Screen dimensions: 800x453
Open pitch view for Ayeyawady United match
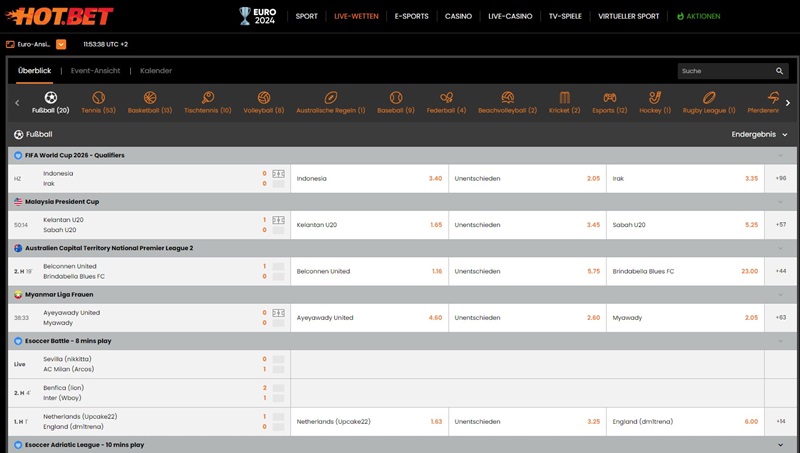(279, 313)
